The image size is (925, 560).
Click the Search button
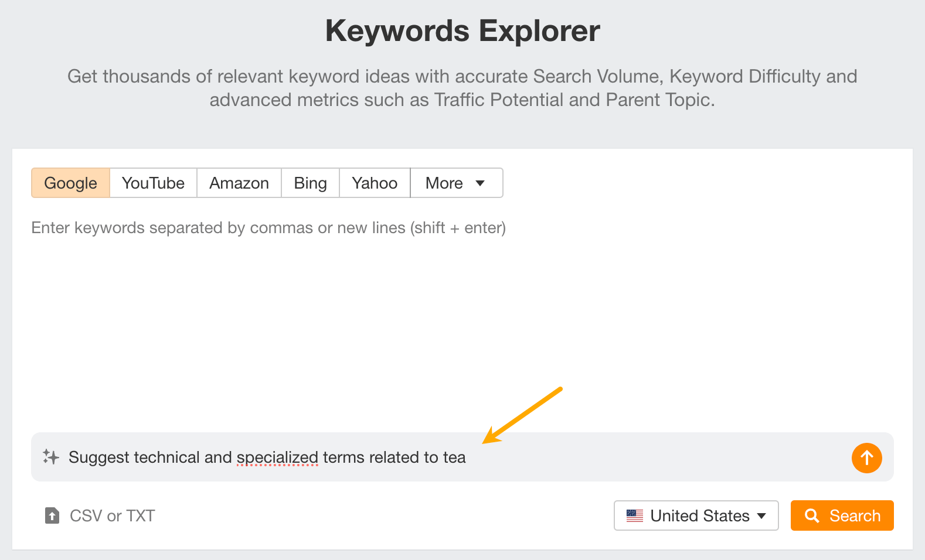click(x=842, y=515)
